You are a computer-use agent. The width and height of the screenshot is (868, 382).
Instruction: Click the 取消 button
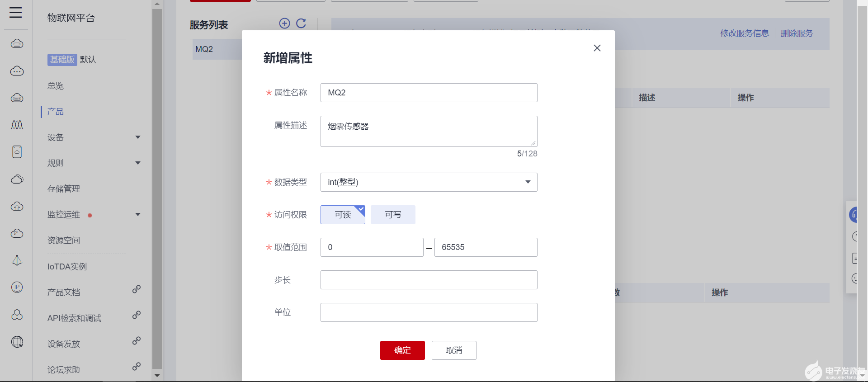pyautogui.click(x=454, y=350)
